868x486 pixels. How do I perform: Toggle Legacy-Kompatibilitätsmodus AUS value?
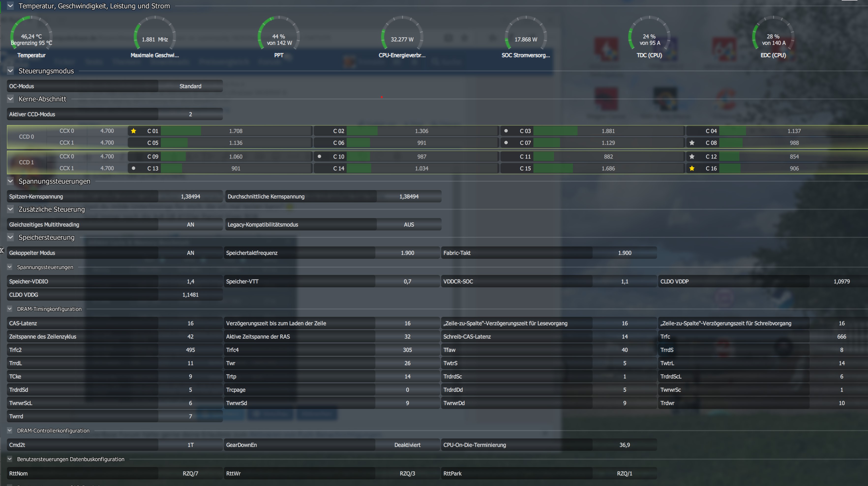(x=409, y=225)
